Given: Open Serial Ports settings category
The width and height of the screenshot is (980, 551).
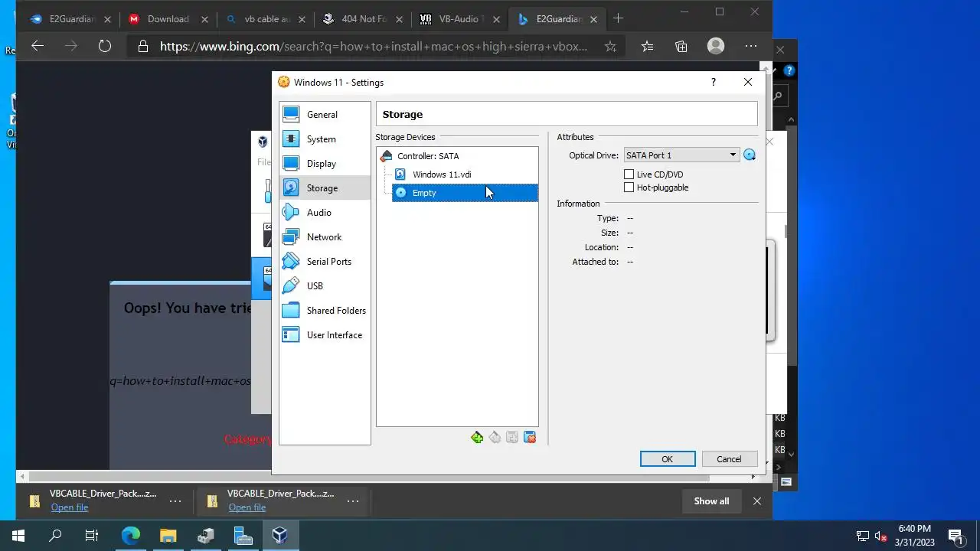Looking at the screenshot, I should (x=325, y=262).
